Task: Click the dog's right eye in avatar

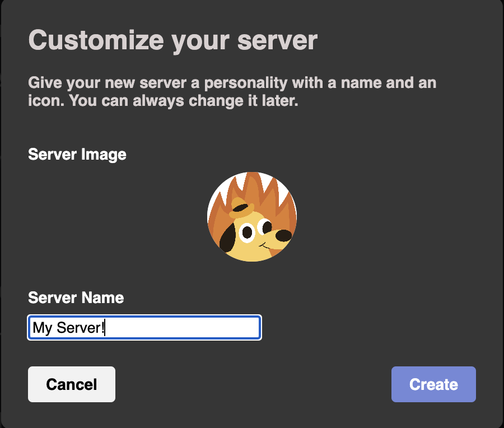Action: [264, 226]
